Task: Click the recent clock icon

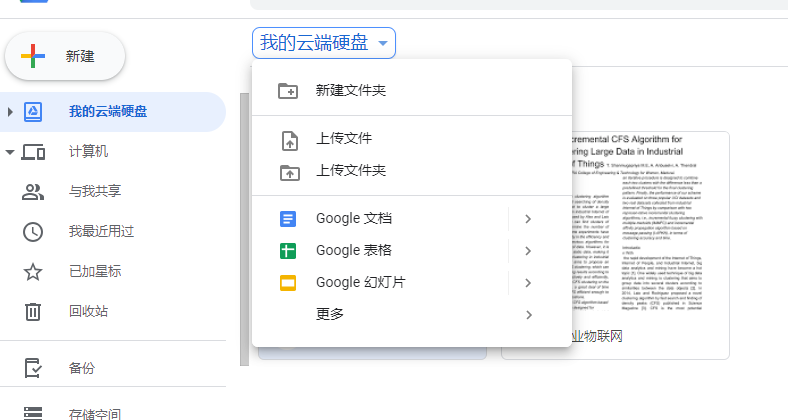Action: tap(33, 232)
